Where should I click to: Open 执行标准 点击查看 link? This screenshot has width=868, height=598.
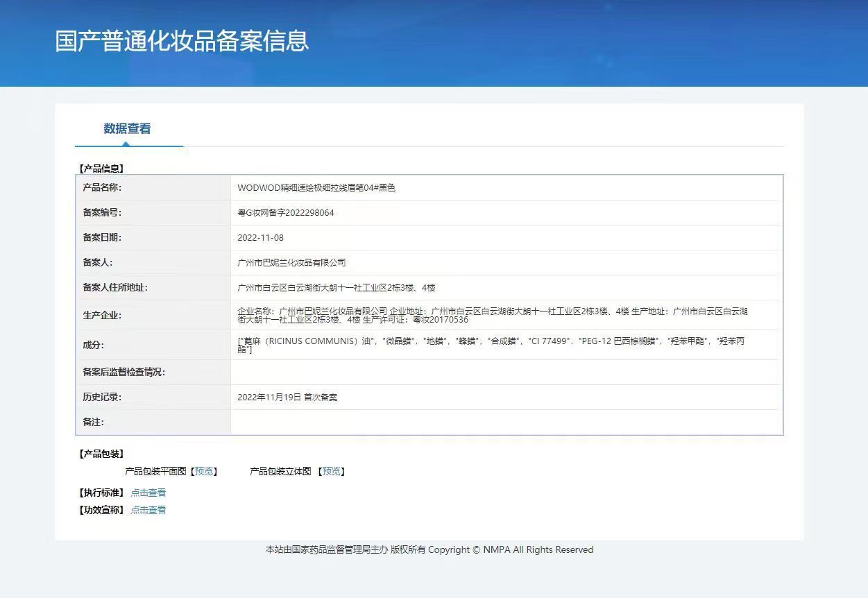coord(148,493)
